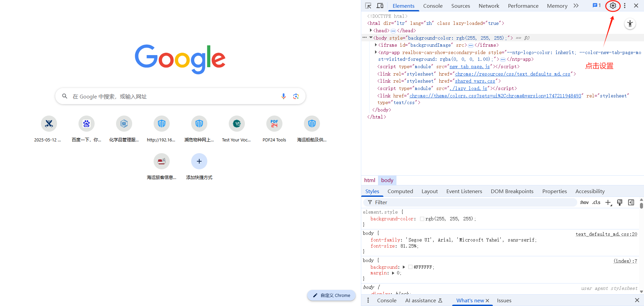
Task: Open the new_tab_page.js script link
Action: [x=470, y=67]
